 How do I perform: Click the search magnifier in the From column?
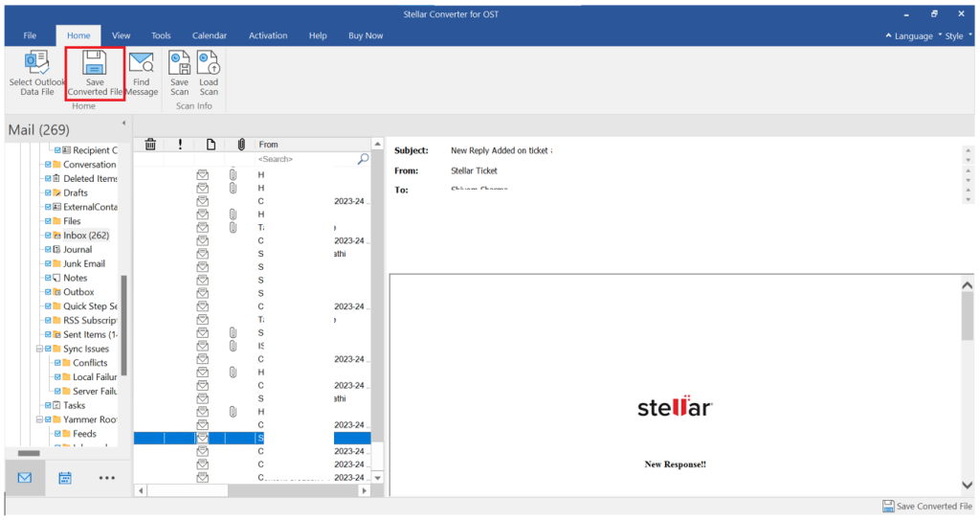(x=363, y=159)
